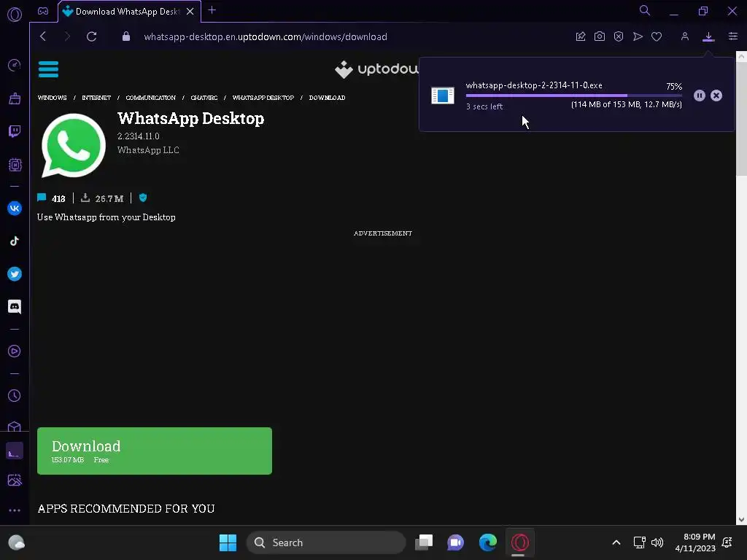
Task: Open Twitter in the sidebar
Action: (x=15, y=274)
